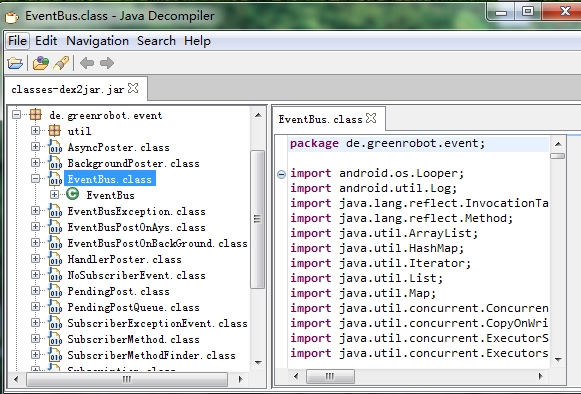Expand the util package node

click(36, 130)
